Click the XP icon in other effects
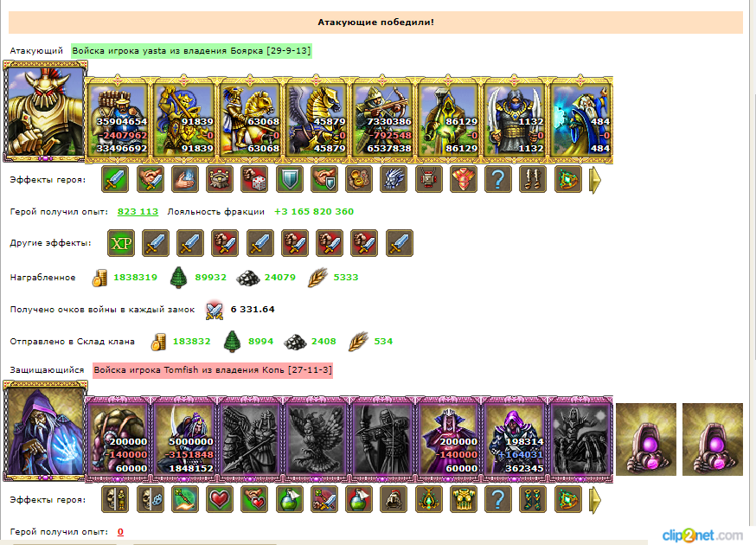This screenshot has height=545, width=756. point(121,243)
